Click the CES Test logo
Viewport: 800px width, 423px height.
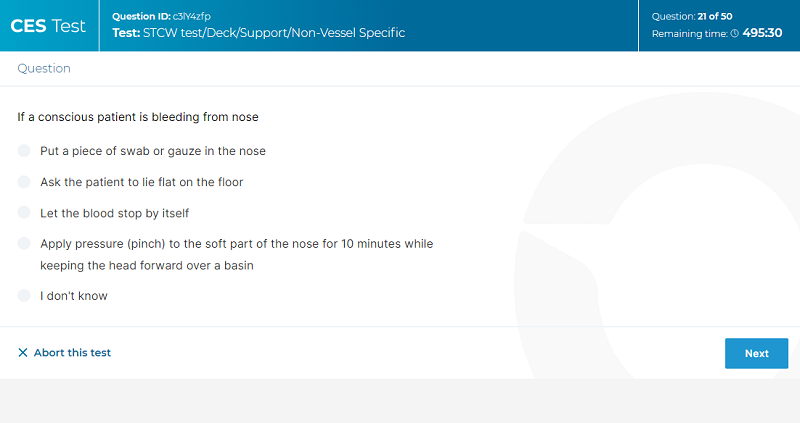click(48, 26)
